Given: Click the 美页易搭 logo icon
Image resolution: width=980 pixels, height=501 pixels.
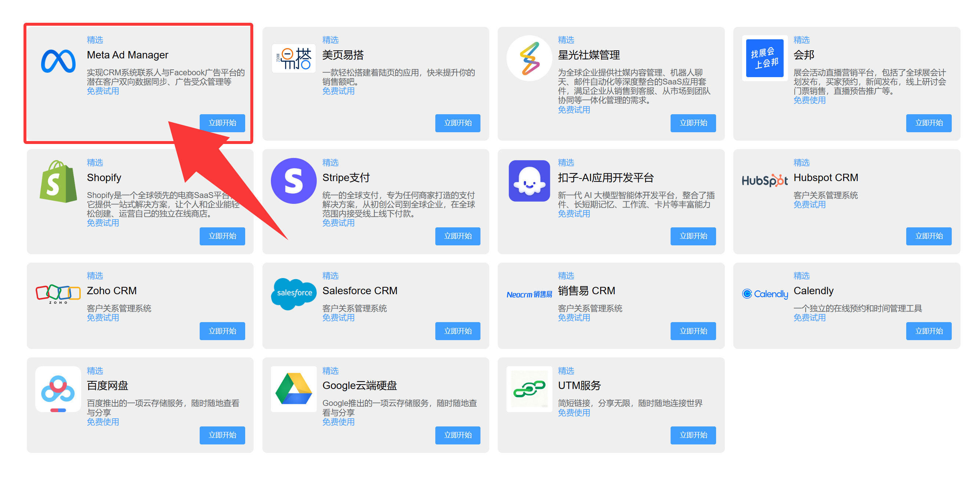Looking at the screenshot, I should click(293, 59).
